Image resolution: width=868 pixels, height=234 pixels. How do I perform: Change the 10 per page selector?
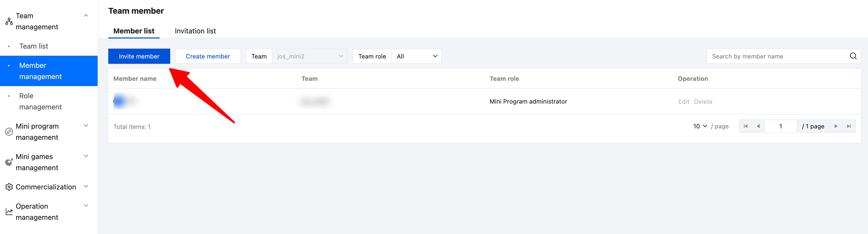pos(700,126)
